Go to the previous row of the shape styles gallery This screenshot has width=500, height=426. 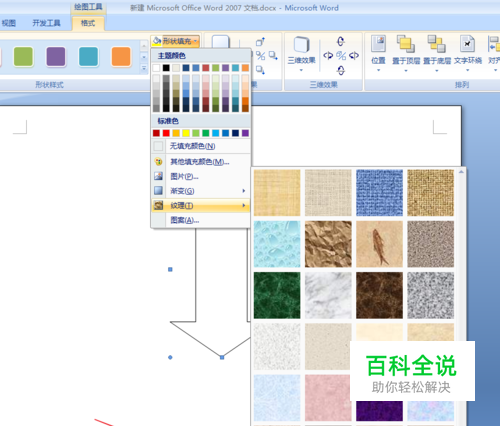(x=144, y=46)
